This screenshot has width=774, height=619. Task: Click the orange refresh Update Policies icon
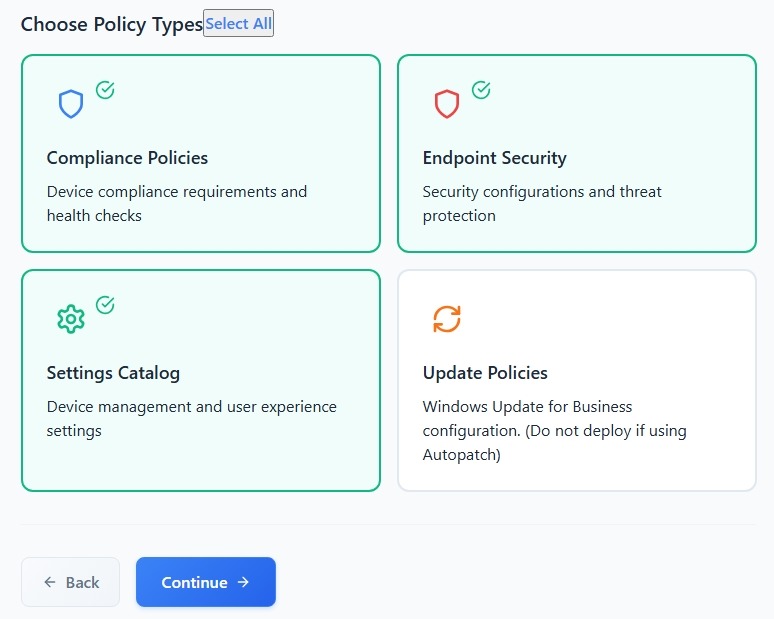(447, 319)
